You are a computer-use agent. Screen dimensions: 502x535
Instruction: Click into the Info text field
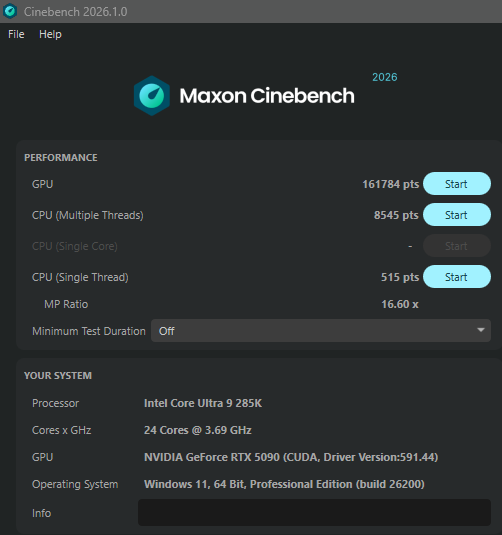(x=314, y=512)
